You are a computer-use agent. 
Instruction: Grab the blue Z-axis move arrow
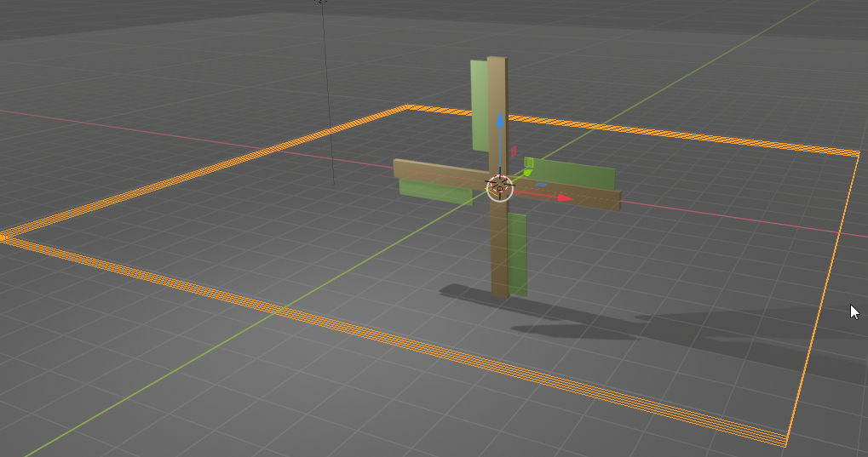point(500,119)
